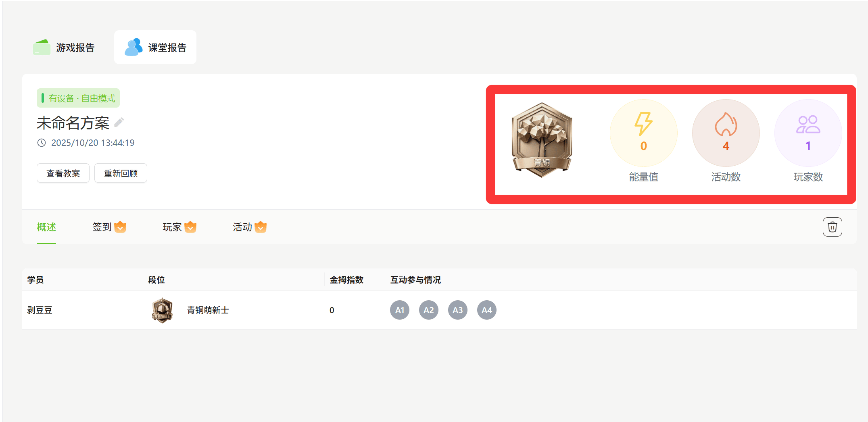Switch to the 游戏报告 tab
Image resolution: width=868 pixels, height=422 pixels.
[x=65, y=48]
